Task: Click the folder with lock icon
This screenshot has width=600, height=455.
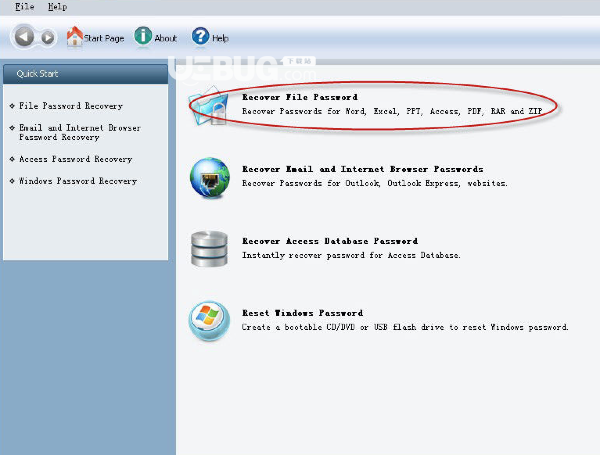Action: click(209, 105)
